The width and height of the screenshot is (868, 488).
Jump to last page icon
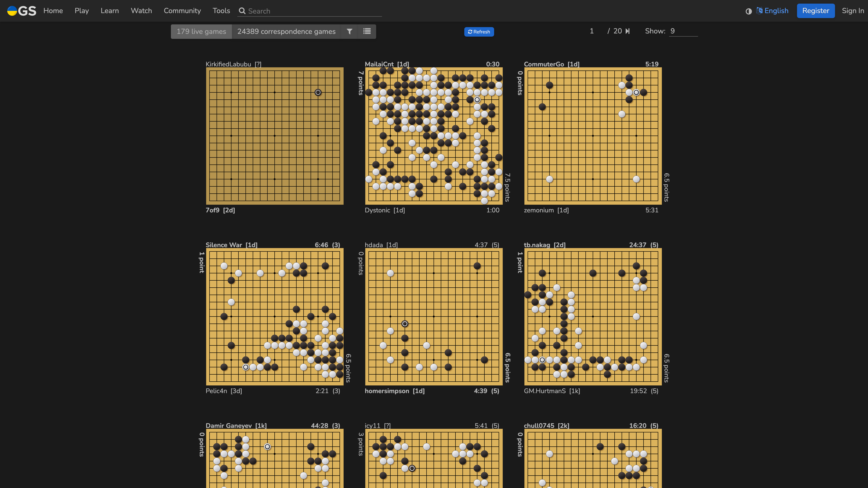627,31
